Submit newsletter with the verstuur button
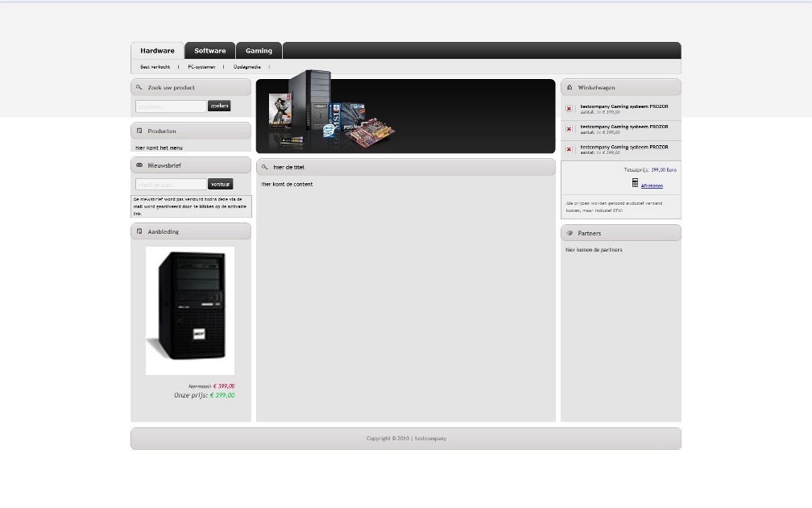Screen dimensions: 812x508 click(x=220, y=184)
